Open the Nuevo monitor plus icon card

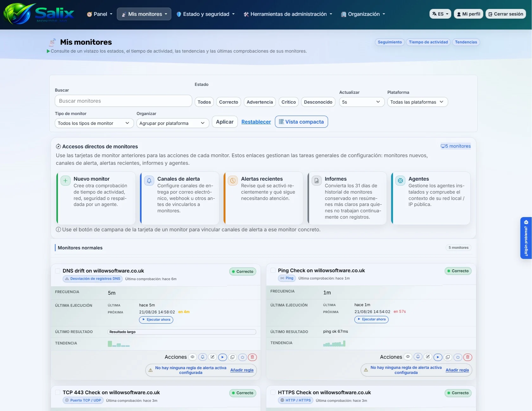point(65,181)
